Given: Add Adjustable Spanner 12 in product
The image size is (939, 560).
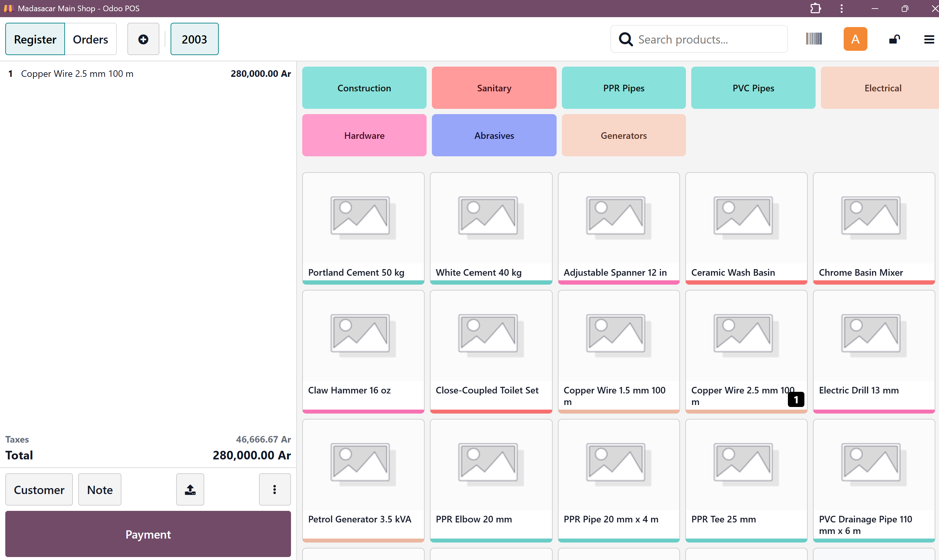Looking at the screenshot, I should 619,228.
